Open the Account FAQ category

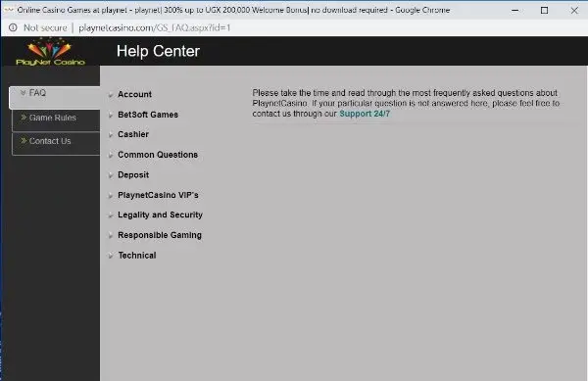pyautogui.click(x=134, y=94)
